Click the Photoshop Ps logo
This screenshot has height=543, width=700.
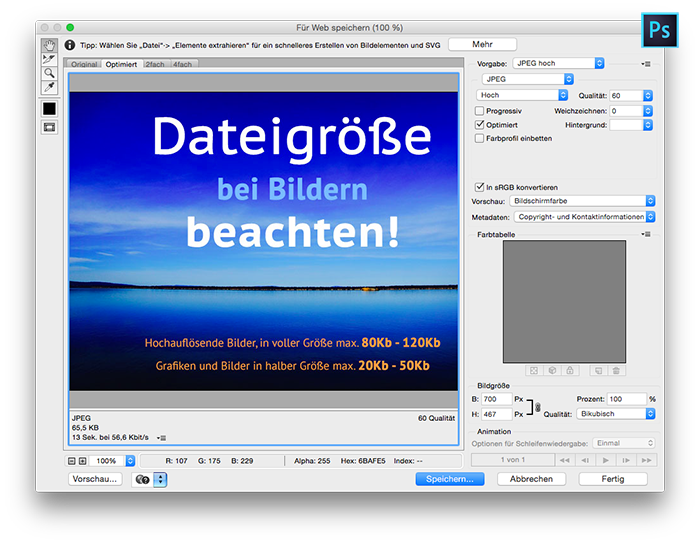(x=660, y=30)
